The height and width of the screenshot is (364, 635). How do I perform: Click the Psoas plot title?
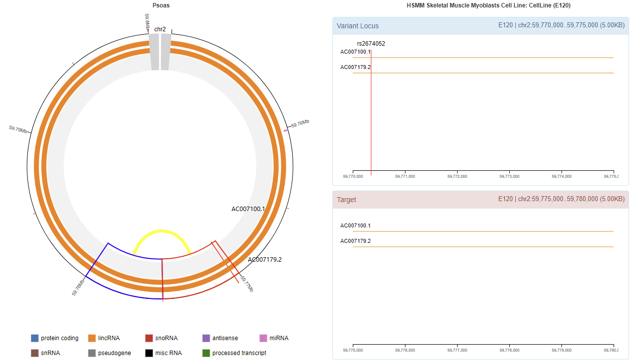161,5
